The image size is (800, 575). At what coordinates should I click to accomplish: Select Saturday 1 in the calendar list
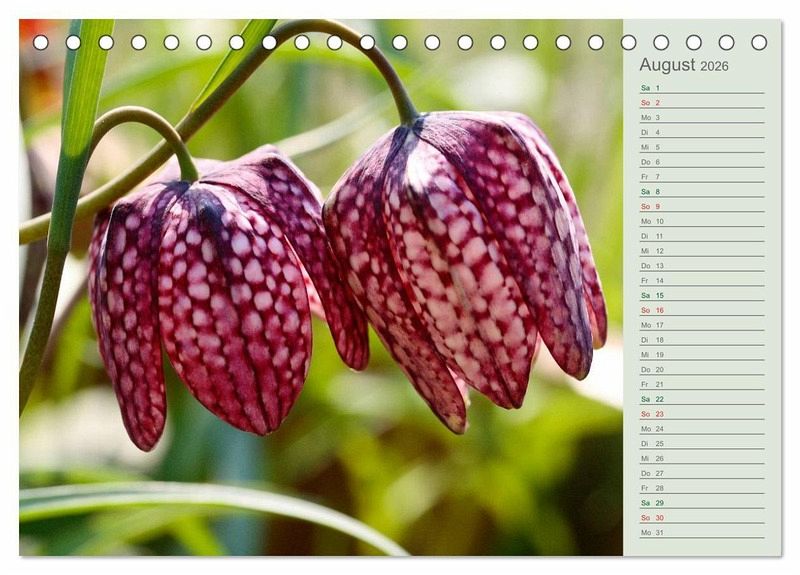651,88
